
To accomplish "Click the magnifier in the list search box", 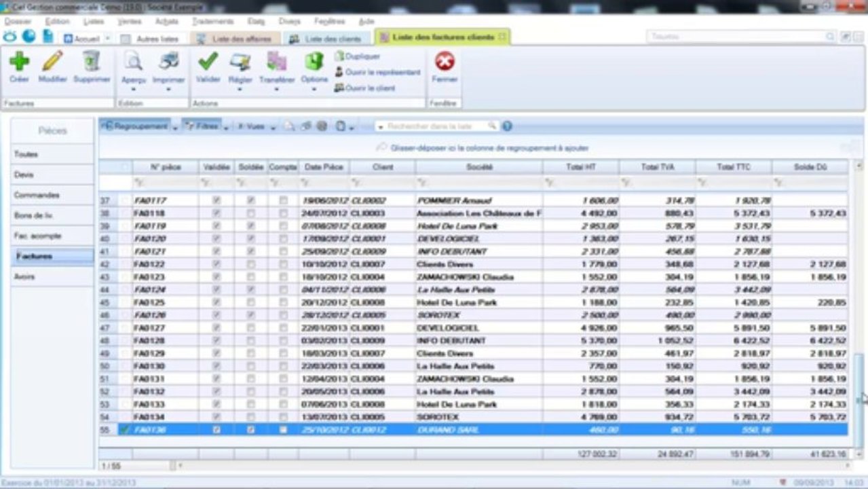I will [x=492, y=126].
